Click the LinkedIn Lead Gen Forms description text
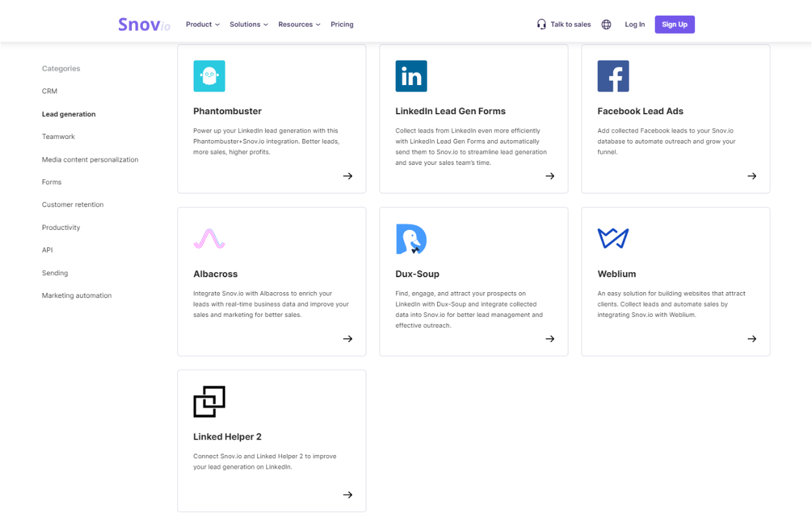The image size is (812, 520). coord(471,147)
